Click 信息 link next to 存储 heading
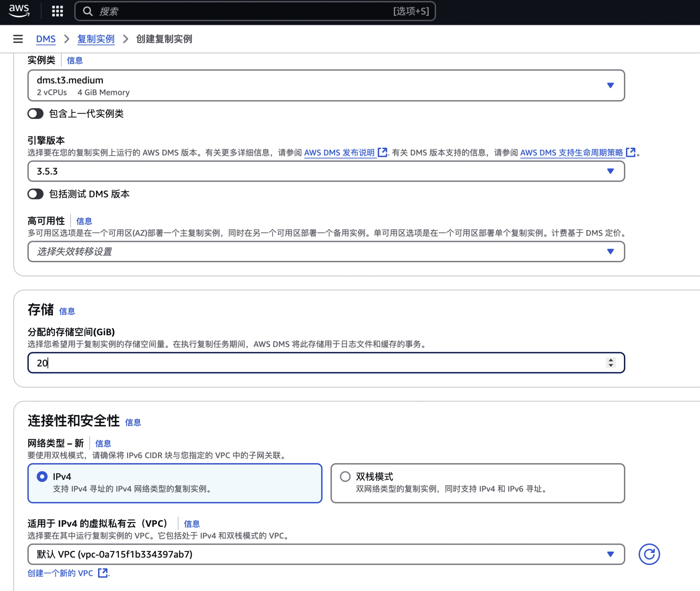700x591 pixels. [67, 311]
